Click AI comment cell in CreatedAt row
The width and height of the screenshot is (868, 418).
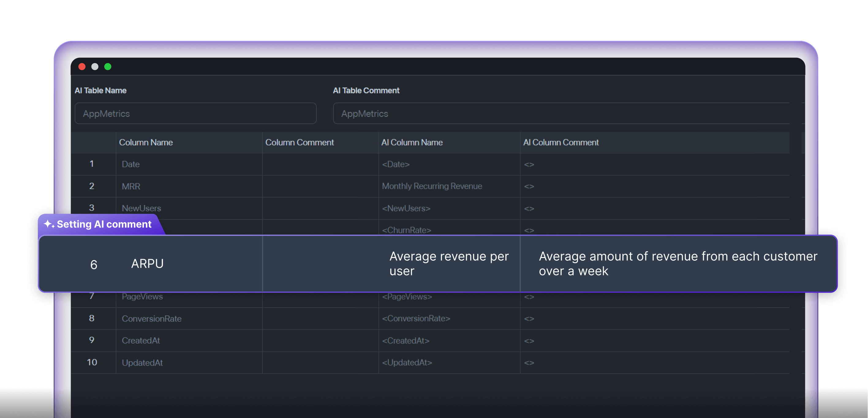click(655, 341)
